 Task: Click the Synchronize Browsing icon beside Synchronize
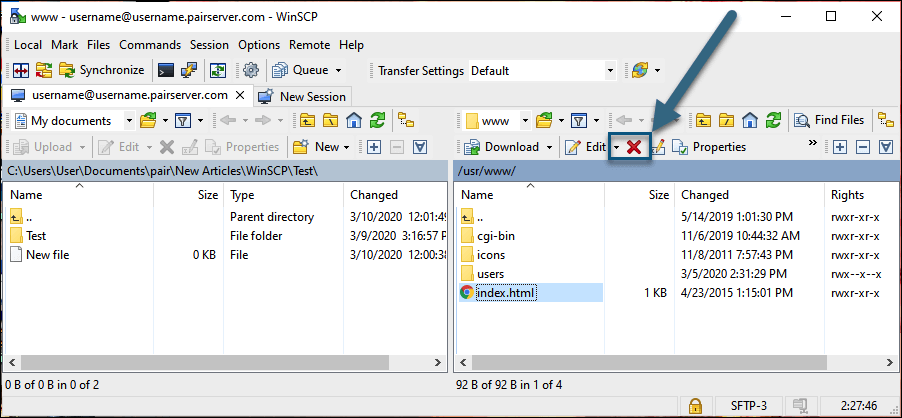tap(44, 70)
